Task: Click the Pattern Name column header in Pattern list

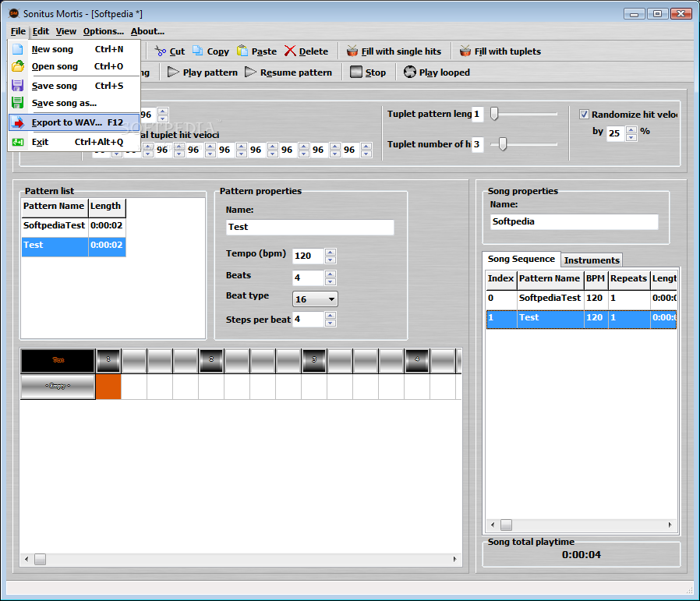Action: click(x=55, y=207)
